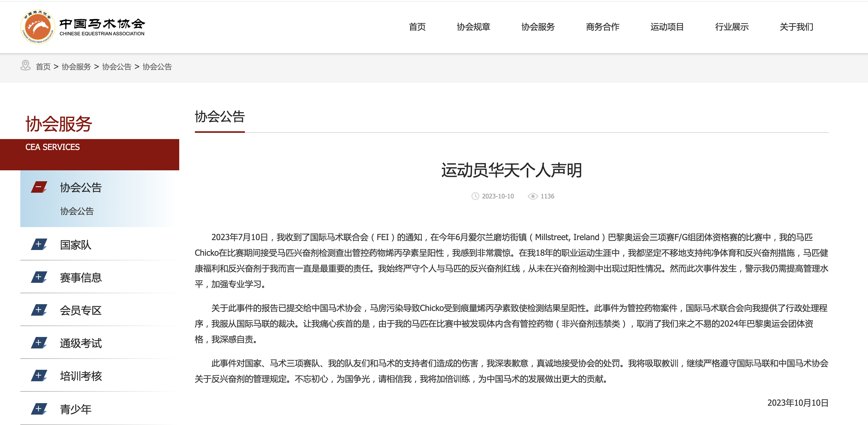The image size is (868, 425).
Task: Expand the 国家队 plus icon
Action: (x=39, y=244)
